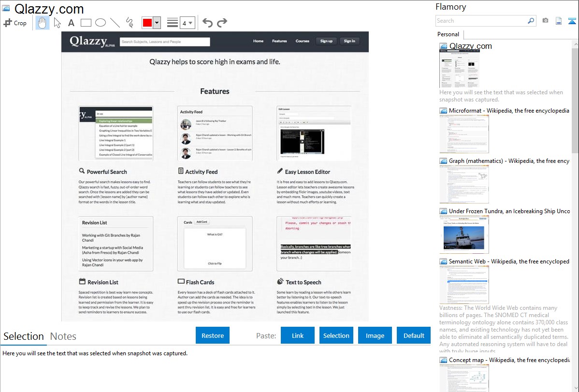Click Courses in the Qlazzy page navigation
The width and height of the screenshot is (579, 392).
click(x=303, y=41)
